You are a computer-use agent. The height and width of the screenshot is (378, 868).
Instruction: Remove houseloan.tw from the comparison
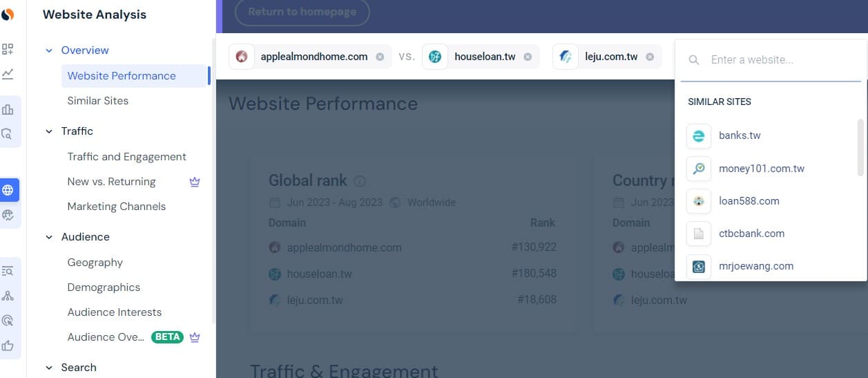click(x=528, y=57)
